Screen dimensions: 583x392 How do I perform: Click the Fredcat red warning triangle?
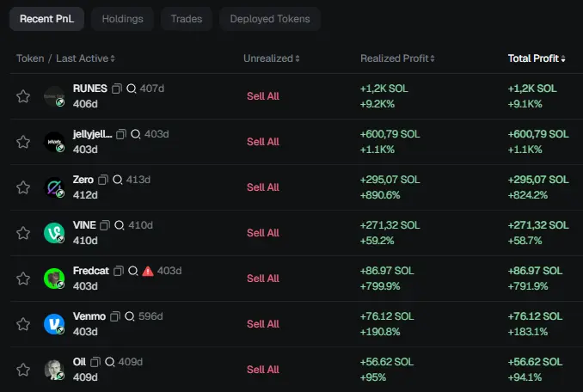pos(148,271)
